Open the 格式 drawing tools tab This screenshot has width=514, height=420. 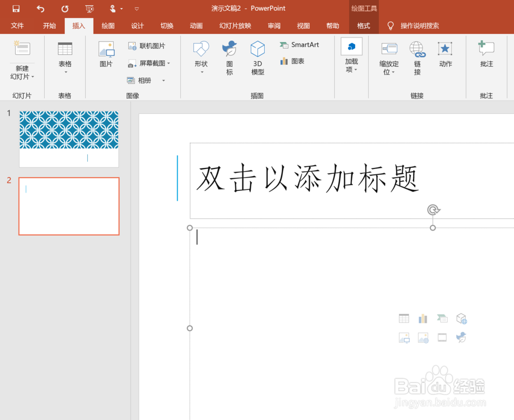pyautogui.click(x=363, y=26)
